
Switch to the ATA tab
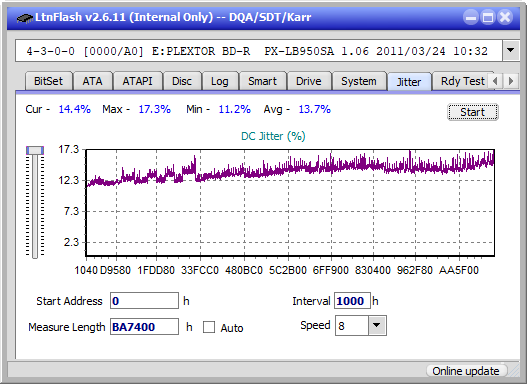pyautogui.click(x=92, y=81)
